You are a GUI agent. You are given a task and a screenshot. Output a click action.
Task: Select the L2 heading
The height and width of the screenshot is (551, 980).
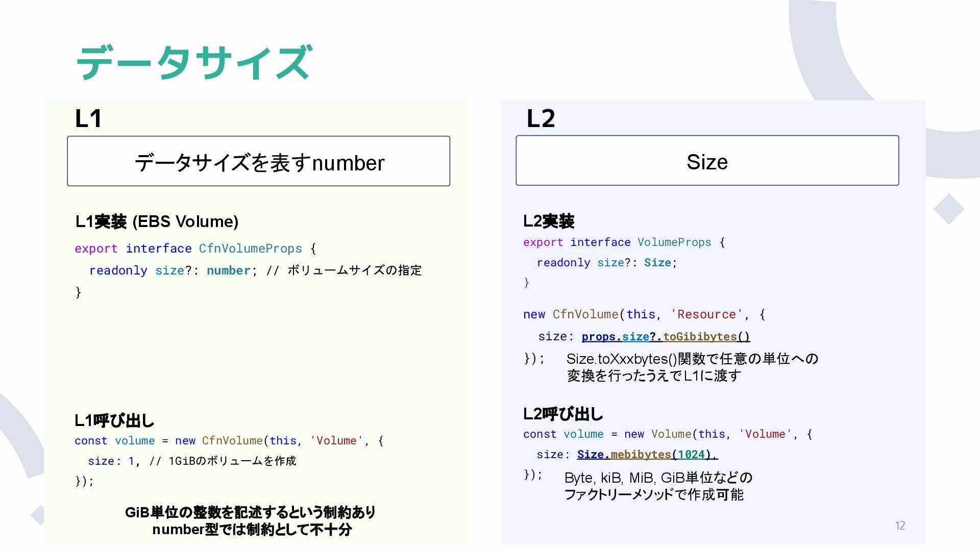[x=541, y=118]
